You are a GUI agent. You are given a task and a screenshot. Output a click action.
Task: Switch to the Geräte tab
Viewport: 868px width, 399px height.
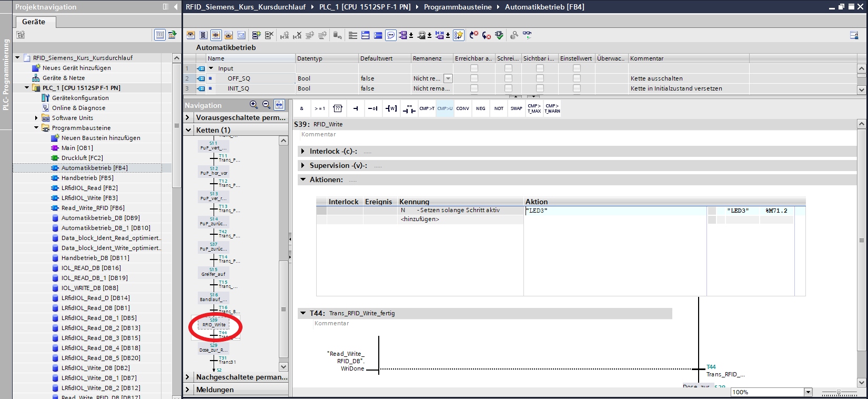(34, 22)
